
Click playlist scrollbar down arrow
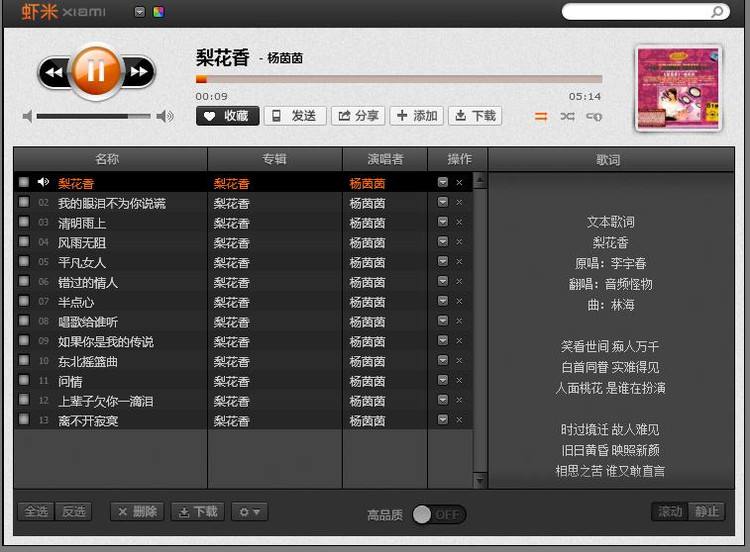(479, 479)
